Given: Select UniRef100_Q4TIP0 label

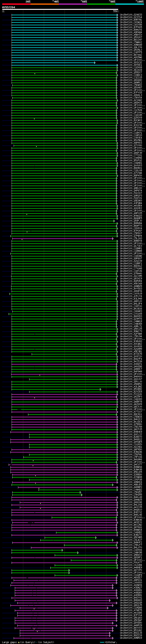Looking at the screenshot, I should 131,570.
